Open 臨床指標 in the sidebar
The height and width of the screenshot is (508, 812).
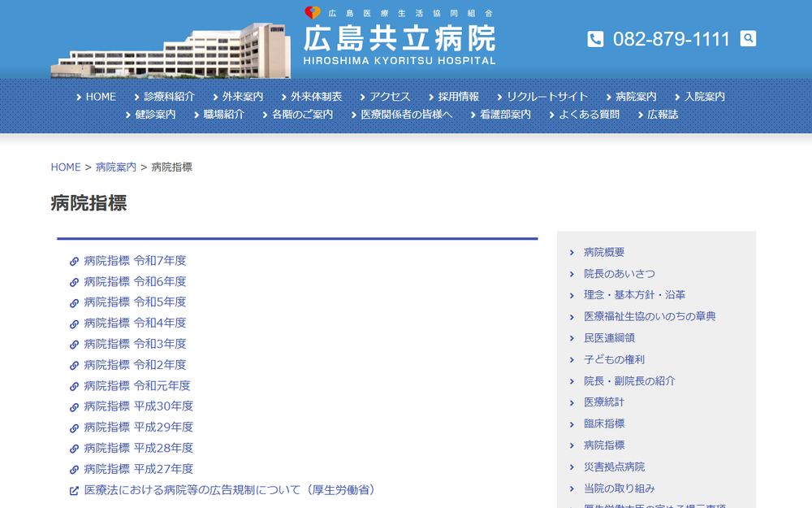coord(604,423)
